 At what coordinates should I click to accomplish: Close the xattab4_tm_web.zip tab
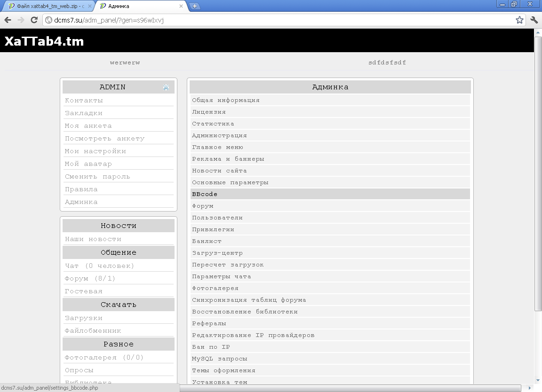(89, 6)
